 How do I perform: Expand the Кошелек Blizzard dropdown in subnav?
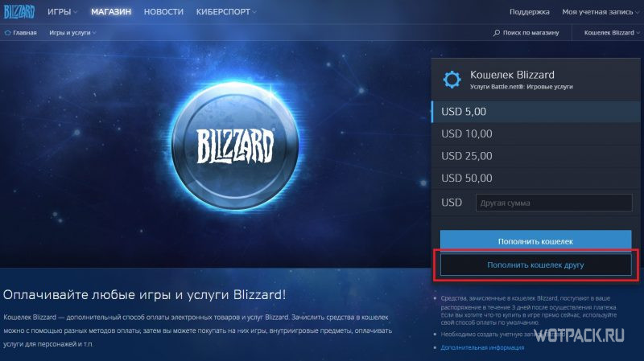[612, 33]
